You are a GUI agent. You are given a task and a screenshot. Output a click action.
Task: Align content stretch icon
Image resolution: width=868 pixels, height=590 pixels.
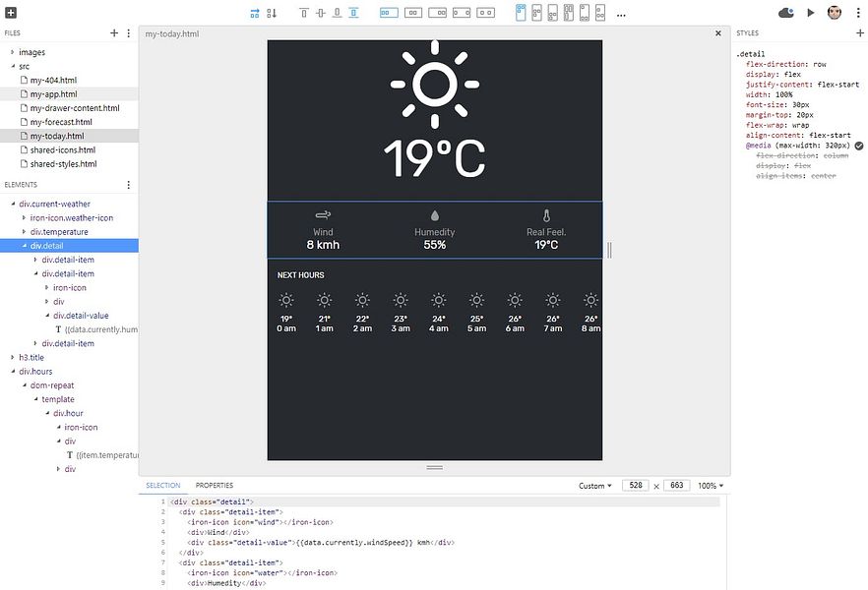(x=569, y=13)
